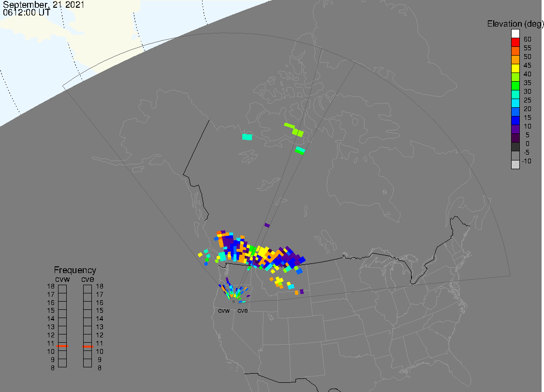
Task: Click the isolated teal echo patch in northern Canada
Action: pos(247,137)
